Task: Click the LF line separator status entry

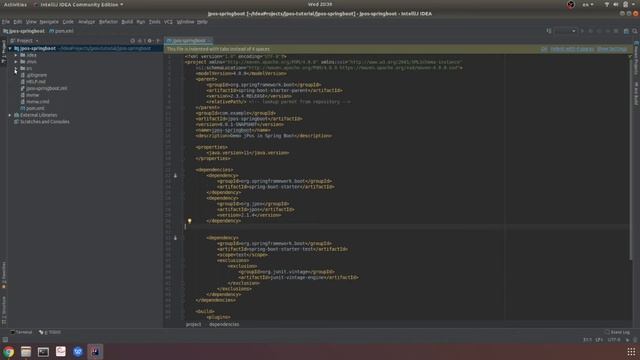Action: click(599, 340)
